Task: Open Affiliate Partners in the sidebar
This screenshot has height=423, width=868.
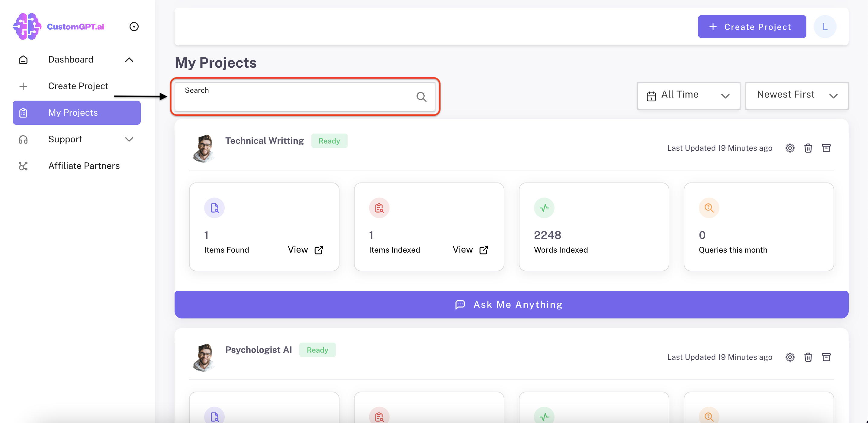Action: pyautogui.click(x=84, y=166)
